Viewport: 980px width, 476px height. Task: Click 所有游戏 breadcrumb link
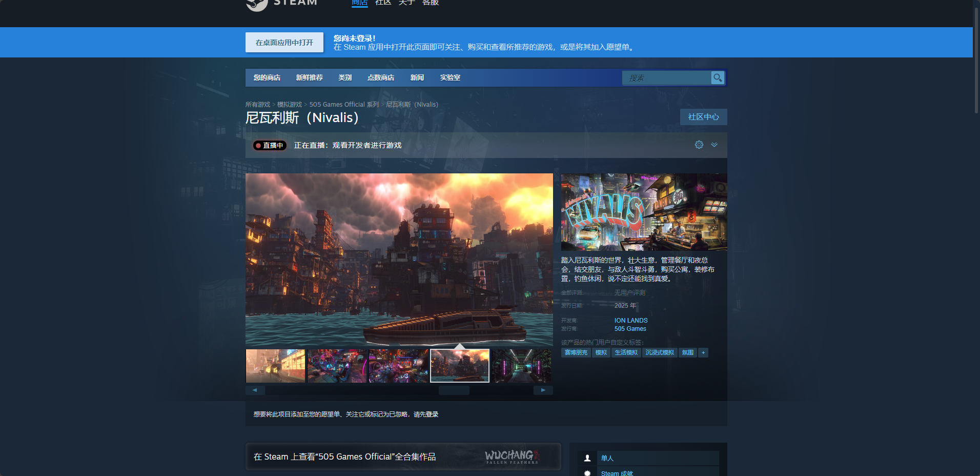point(258,105)
